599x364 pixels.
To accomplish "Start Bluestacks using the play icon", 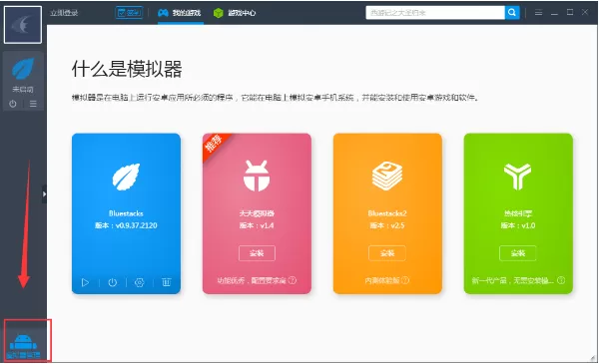I will click(x=85, y=282).
